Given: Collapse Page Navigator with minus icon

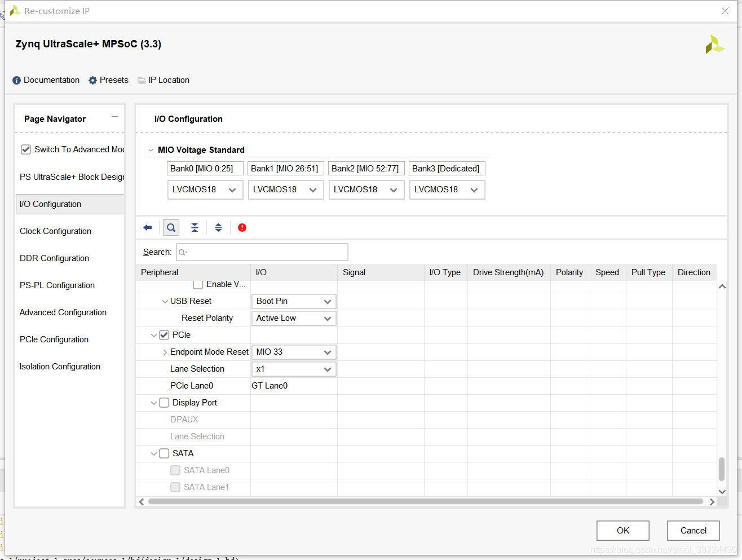Looking at the screenshot, I should pyautogui.click(x=114, y=117).
